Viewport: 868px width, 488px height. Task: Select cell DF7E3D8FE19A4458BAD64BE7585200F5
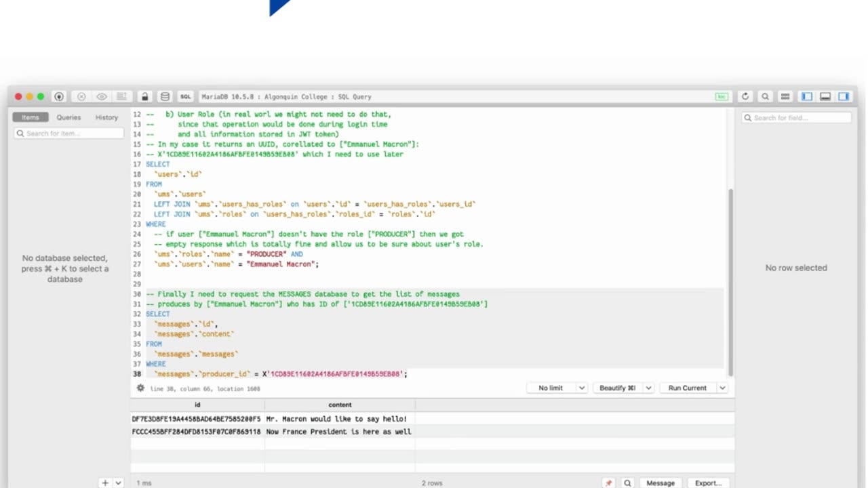[x=196, y=419]
